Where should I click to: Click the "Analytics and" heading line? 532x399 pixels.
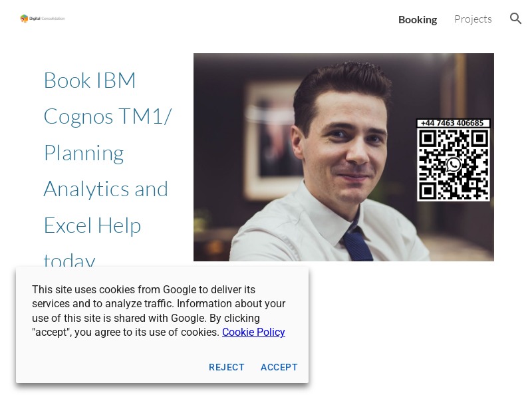(x=106, y=189)
